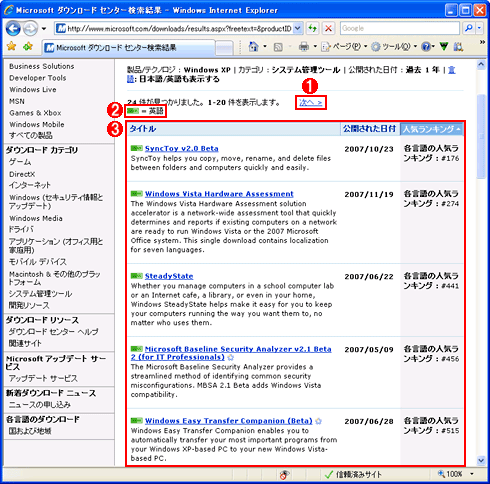Click the Refresh page icon
The height and width of the screenshot is (484, 490).
313,28
